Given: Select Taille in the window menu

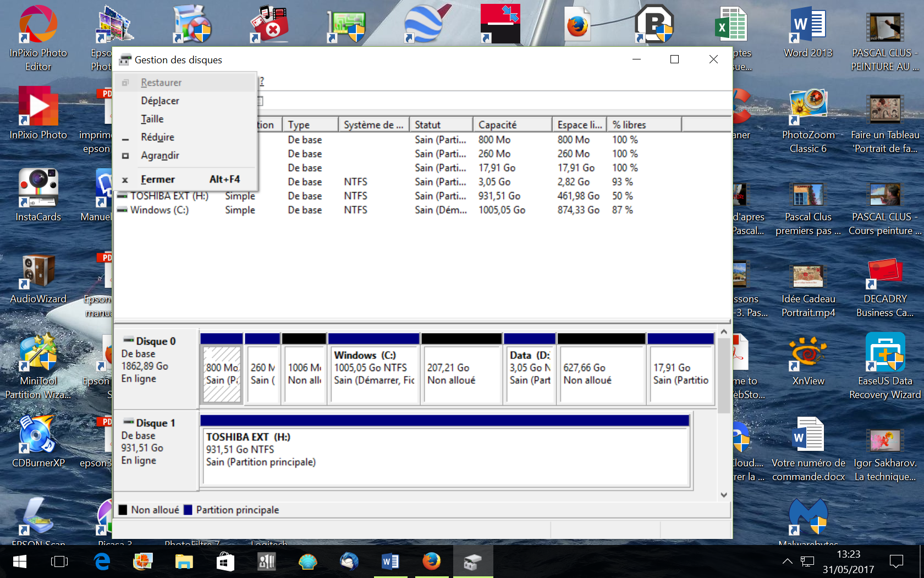Looking at the screenshot, I should tap(185, 119).
